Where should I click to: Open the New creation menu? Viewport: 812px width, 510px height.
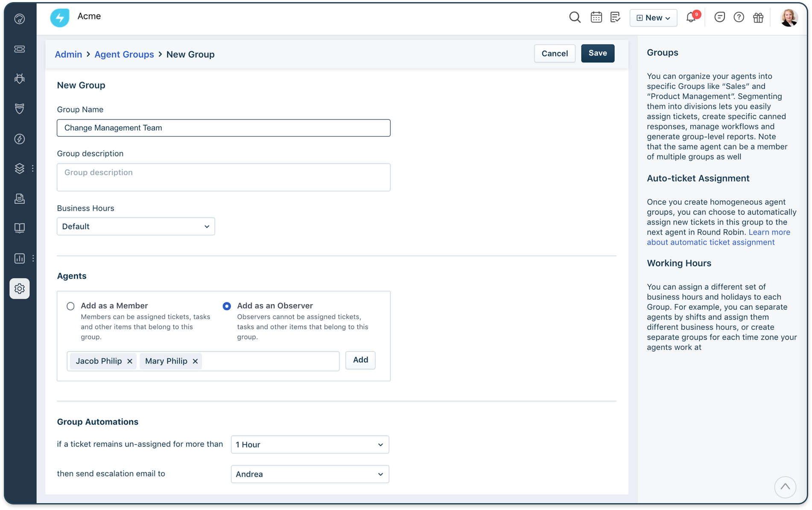[x=653, y=18]
